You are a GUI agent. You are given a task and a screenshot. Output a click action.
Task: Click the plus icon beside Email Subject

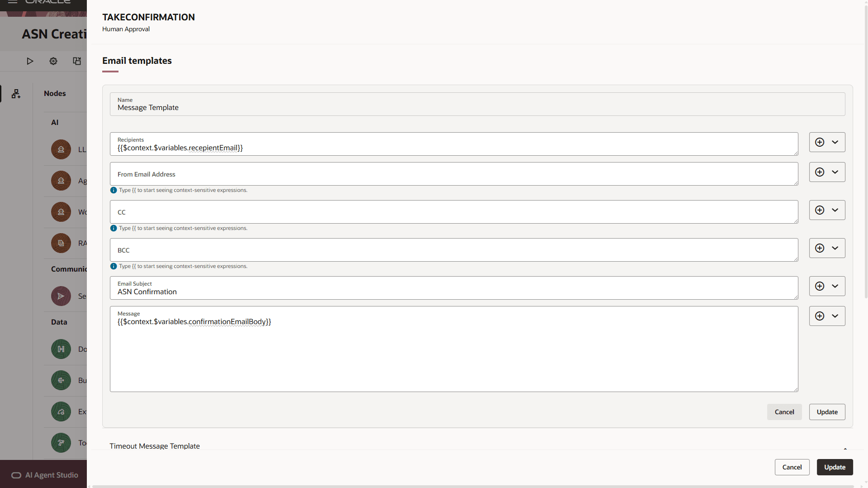pyautogui.click(x=820, y=286)
